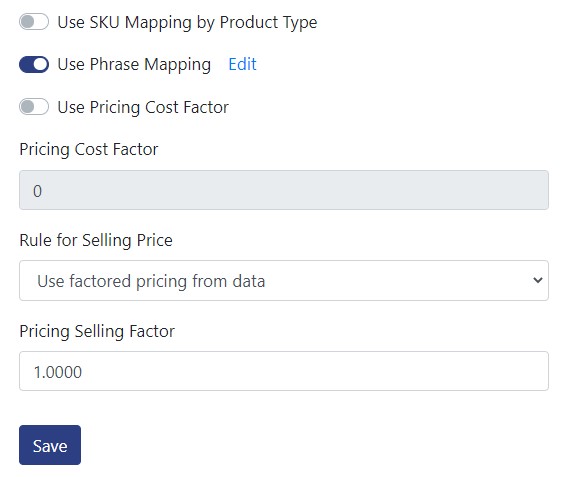Turn off the Use Phrase Mapping switch
The width and height of the screenshot is (577, 477).
[x=34, y=64]
